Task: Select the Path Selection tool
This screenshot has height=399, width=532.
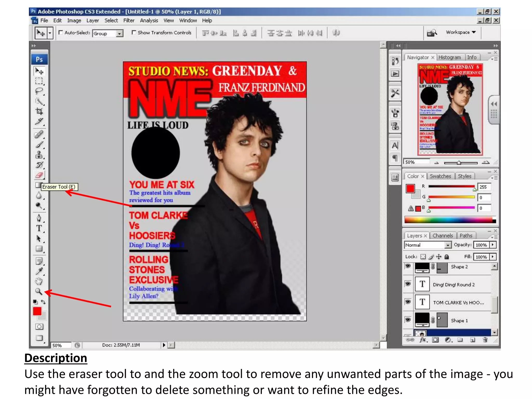Action: point(39,238)
